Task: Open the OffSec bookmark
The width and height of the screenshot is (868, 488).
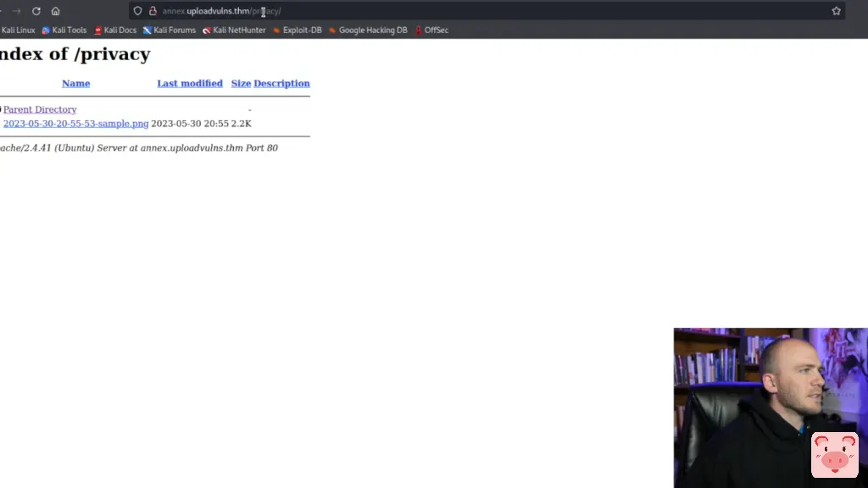Action: pyautogui.click(x=431, y=30)
